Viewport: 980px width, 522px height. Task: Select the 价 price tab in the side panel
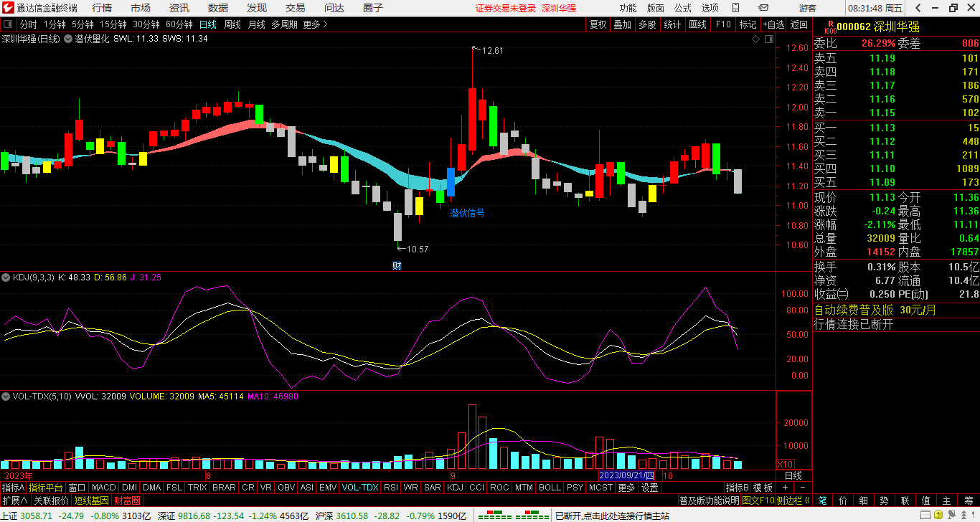[843, 500]
